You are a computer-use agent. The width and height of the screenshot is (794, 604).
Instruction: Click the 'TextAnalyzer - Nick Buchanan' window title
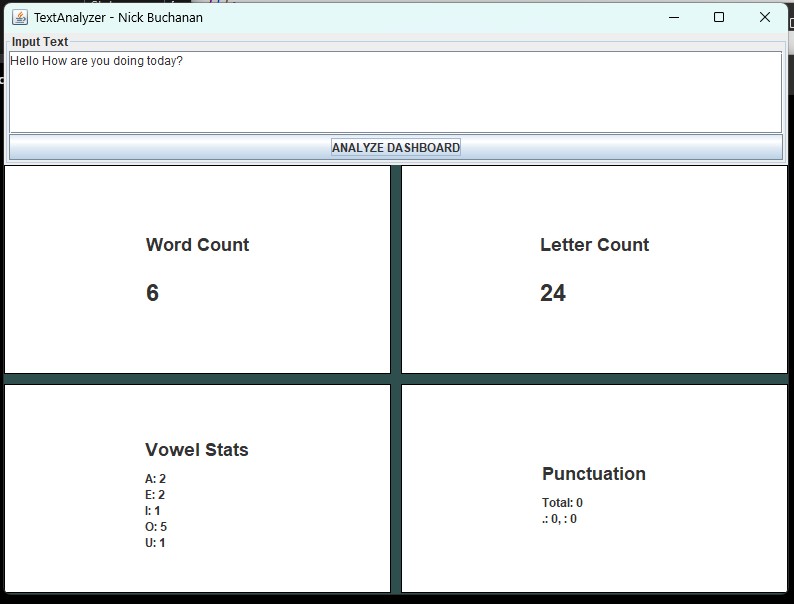(118, 17)
